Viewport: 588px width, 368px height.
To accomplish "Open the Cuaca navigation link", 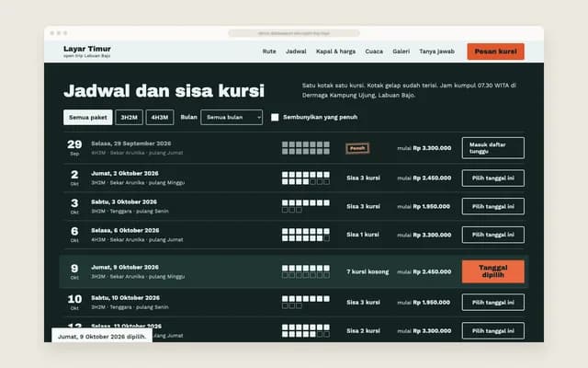I will pyautogui.click(x=374, y=52).
